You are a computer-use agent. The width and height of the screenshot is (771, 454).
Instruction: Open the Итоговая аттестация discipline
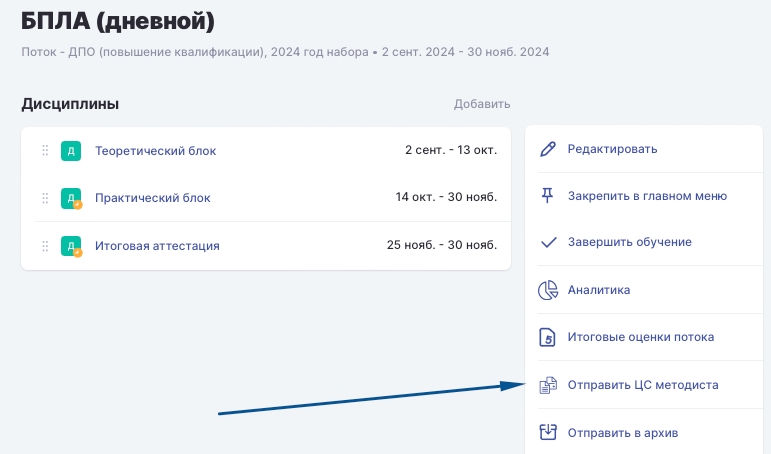[157, 246]
